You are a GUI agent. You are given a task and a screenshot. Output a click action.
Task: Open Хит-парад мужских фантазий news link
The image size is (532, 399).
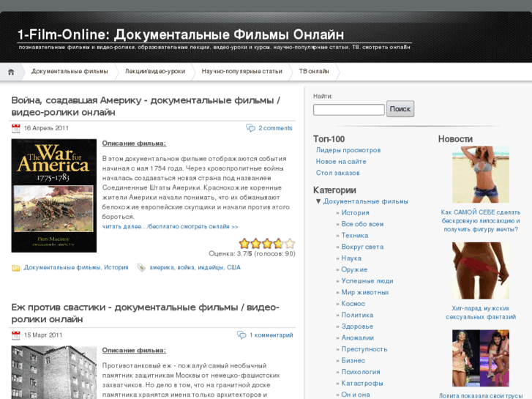481,313
